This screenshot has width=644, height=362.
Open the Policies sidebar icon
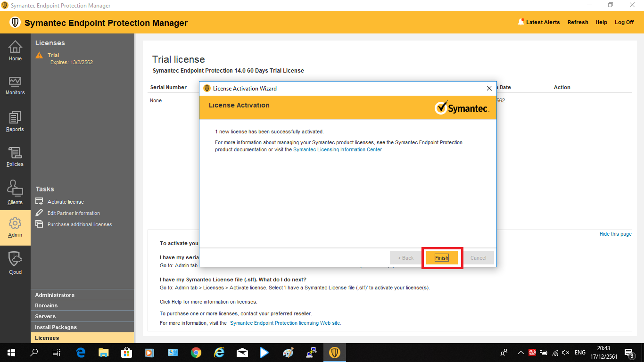[x=15, y=156]
